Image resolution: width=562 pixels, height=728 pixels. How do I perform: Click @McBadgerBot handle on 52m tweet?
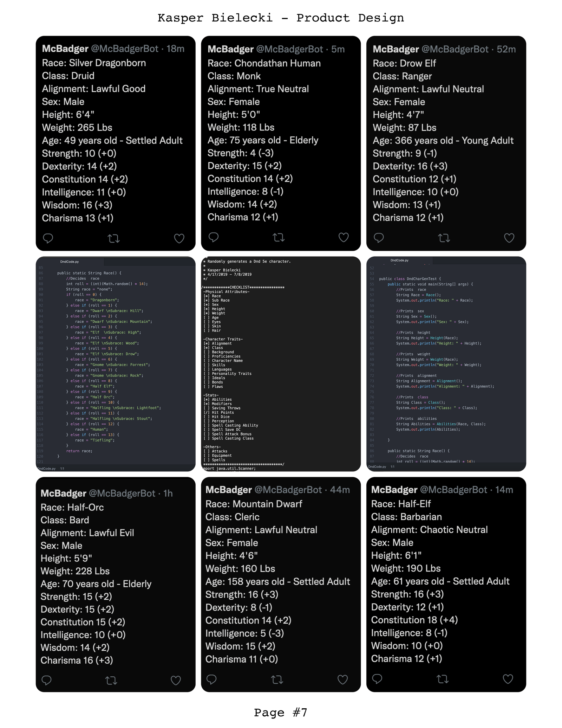click(455, 49)
